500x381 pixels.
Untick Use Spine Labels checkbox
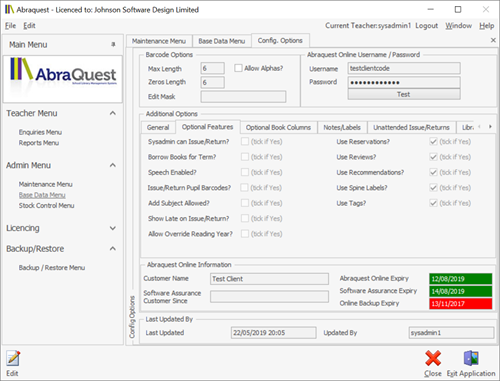tap(433, 188)
